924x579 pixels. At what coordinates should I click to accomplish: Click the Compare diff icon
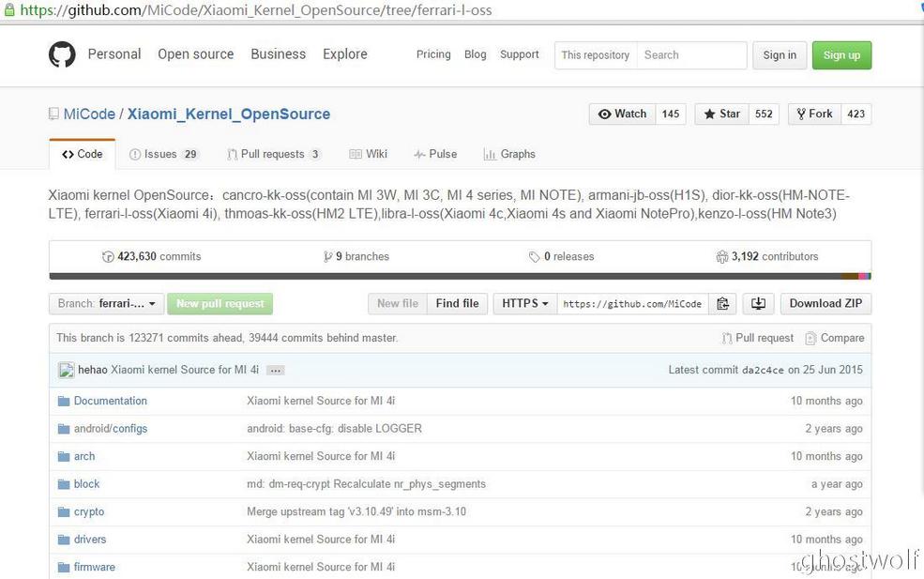click(810, 338)
